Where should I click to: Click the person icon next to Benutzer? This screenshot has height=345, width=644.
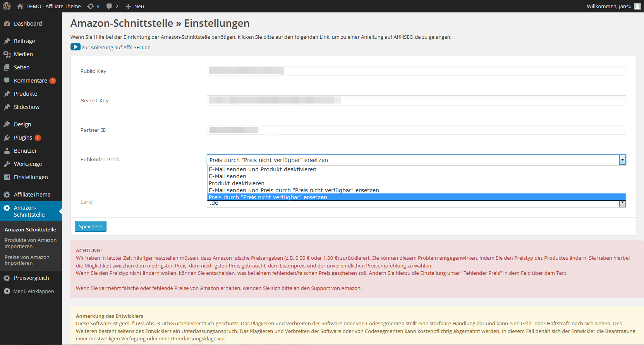tap(7, 151)
